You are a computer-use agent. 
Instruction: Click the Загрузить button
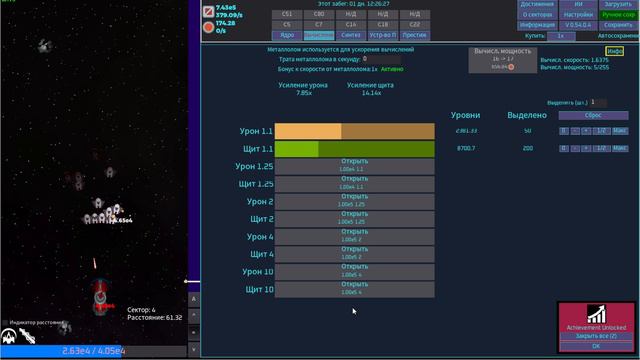pyautogui.click(x=618, y=4)
